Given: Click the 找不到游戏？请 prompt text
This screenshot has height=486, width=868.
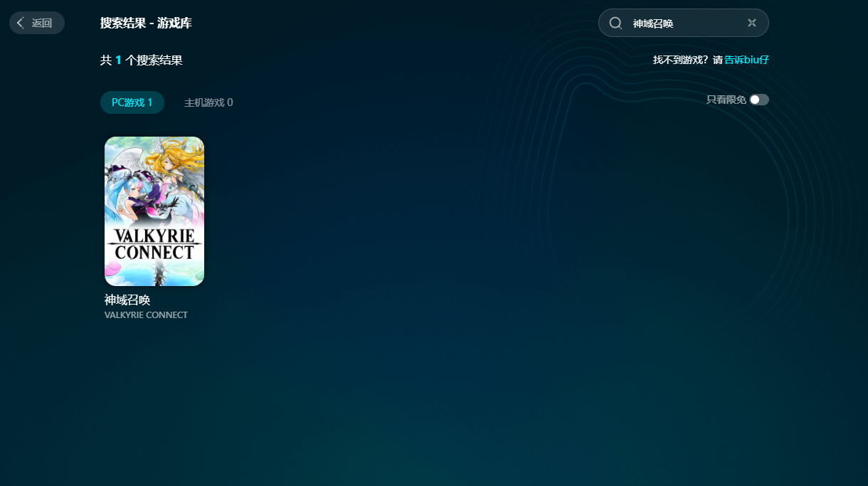Looking at the screenshot, I should pos(687,60).
